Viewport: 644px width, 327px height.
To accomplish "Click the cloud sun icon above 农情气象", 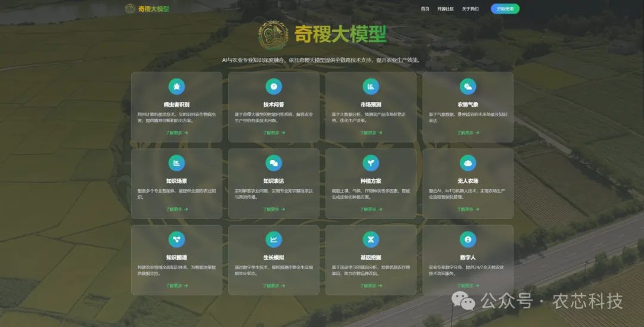I will click(468, 87).
